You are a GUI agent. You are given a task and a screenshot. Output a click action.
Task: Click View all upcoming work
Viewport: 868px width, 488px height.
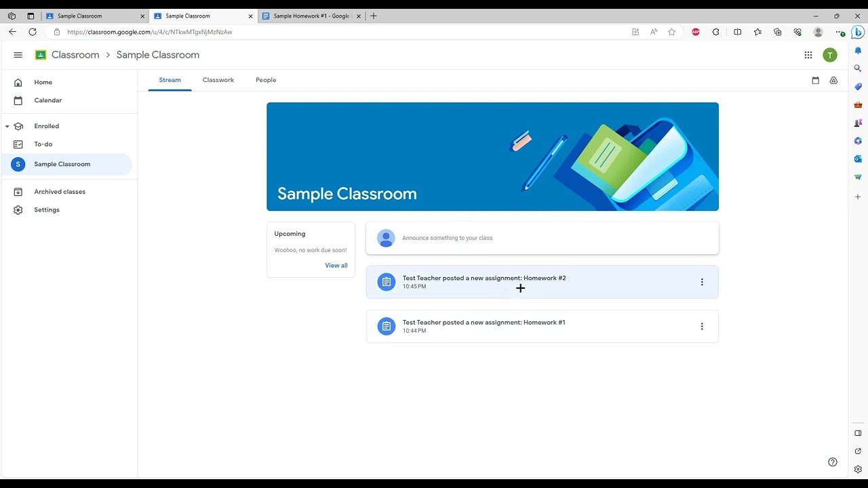(336, 266)
